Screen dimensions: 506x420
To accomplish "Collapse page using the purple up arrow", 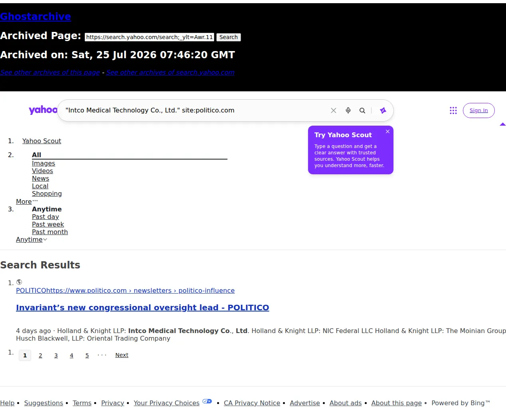I will pyautogui.click(x=503, y=124).
